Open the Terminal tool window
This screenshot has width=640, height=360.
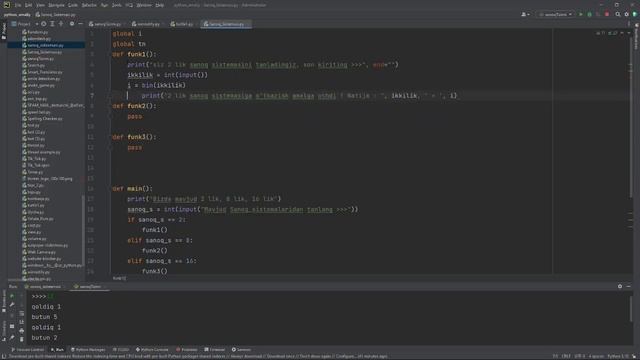click(x=215, y=350)
